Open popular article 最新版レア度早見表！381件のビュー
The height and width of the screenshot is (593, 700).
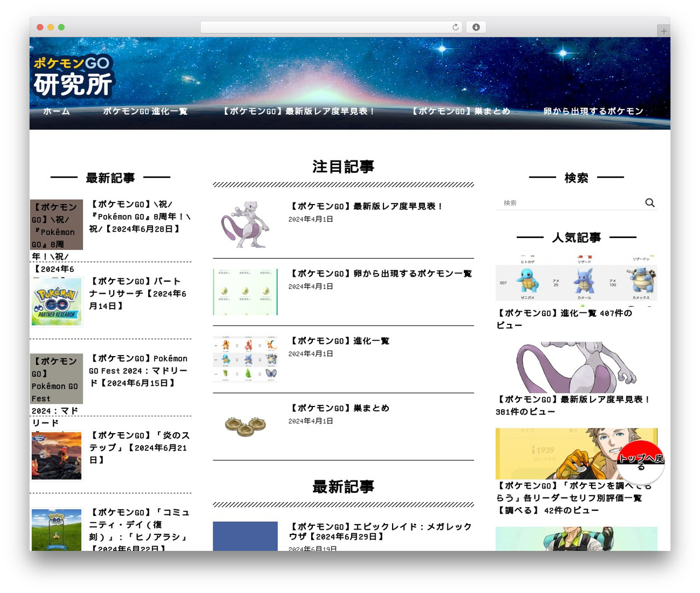pos(573,405)
